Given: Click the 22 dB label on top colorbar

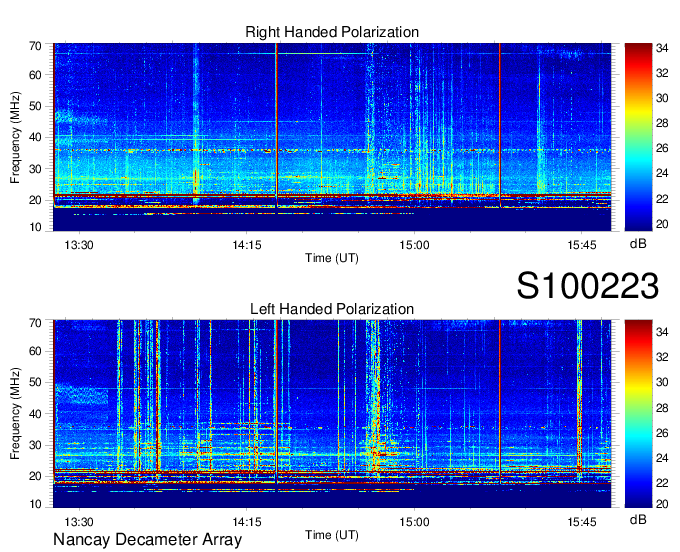Looking at the screenshot, I should point(662,199).
